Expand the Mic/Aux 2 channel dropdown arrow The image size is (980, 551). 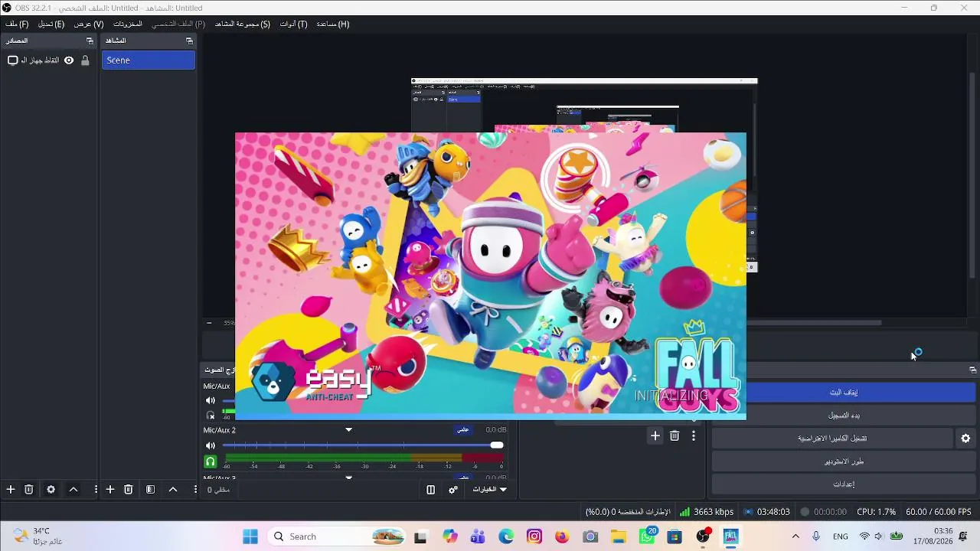click(348, 430)
